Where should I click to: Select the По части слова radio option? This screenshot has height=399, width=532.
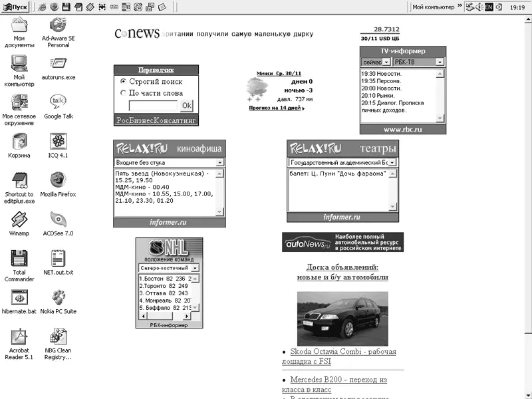click(x=123, y=93)
